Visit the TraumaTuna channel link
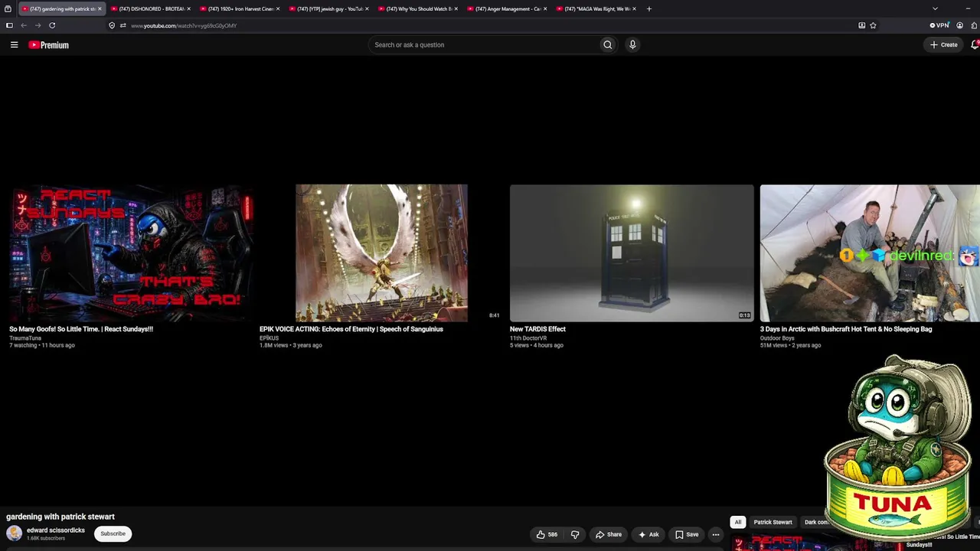The height and width of the screenshot is (551, 980). pos(25,338)
